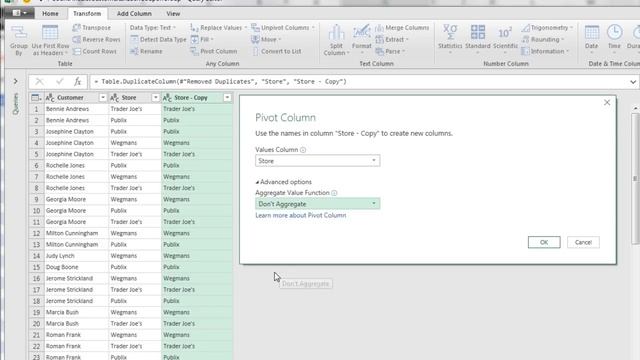
Task: Click Cancel in Pivot Column dialog
Action: tap(583, 242)
